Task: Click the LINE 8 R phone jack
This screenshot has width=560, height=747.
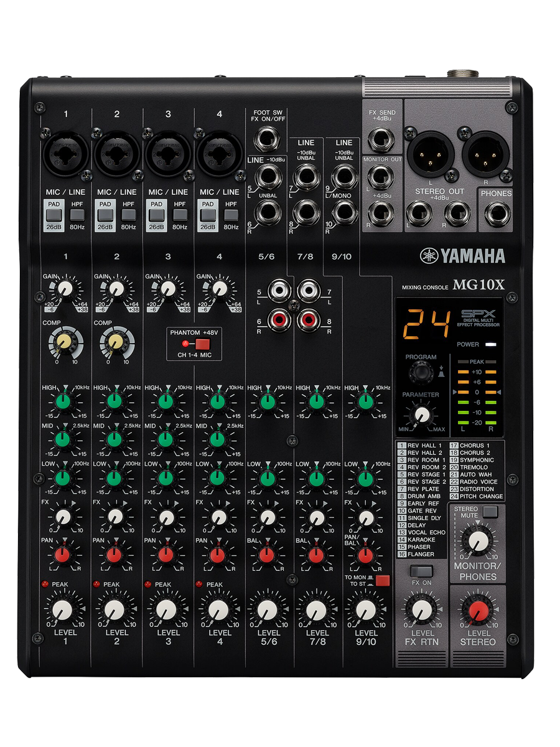Action: click(306, 213)
